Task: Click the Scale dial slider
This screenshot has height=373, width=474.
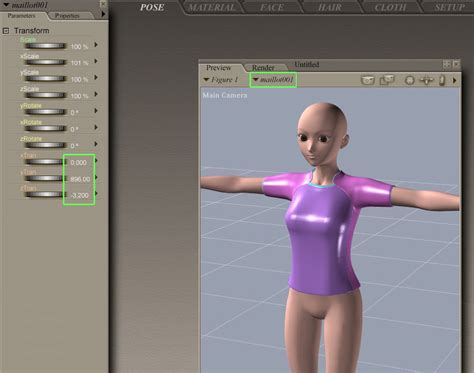Action: 45,46
